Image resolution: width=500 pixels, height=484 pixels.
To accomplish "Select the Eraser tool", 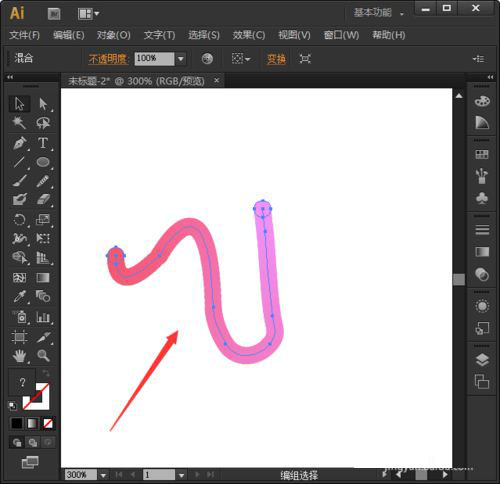I will (x=43, y=200).
